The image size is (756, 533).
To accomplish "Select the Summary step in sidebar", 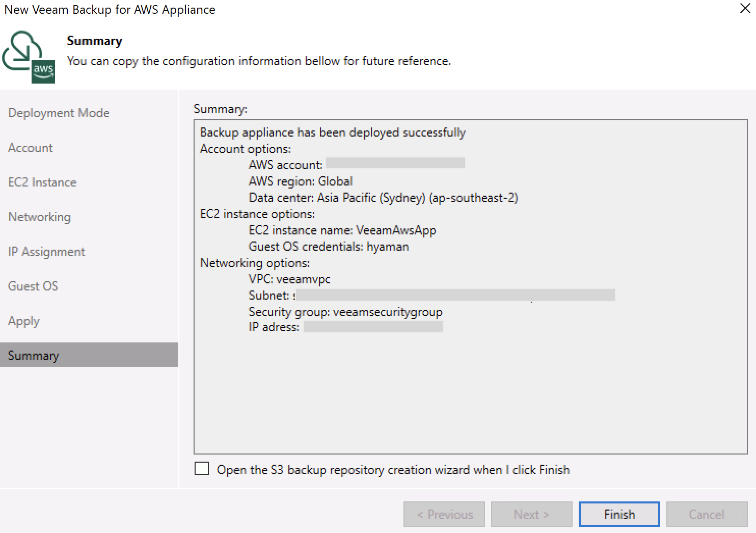I will [34, 356].
